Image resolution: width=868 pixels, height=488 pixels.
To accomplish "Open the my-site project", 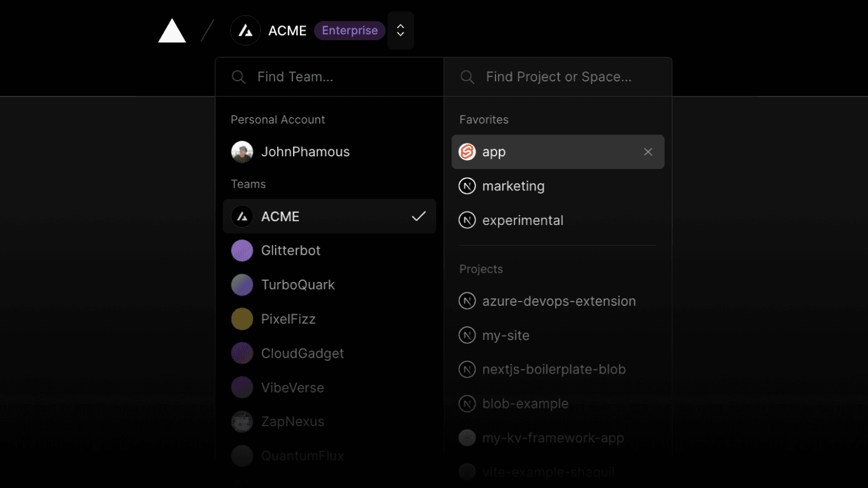I will (x=506, y=336).
